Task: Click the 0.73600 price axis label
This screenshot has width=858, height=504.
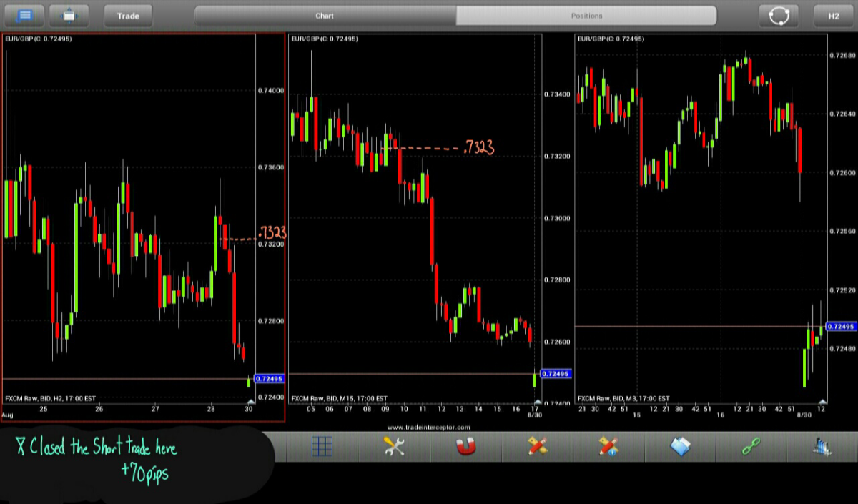Action: pyautogui.click(x=270, y=167)
